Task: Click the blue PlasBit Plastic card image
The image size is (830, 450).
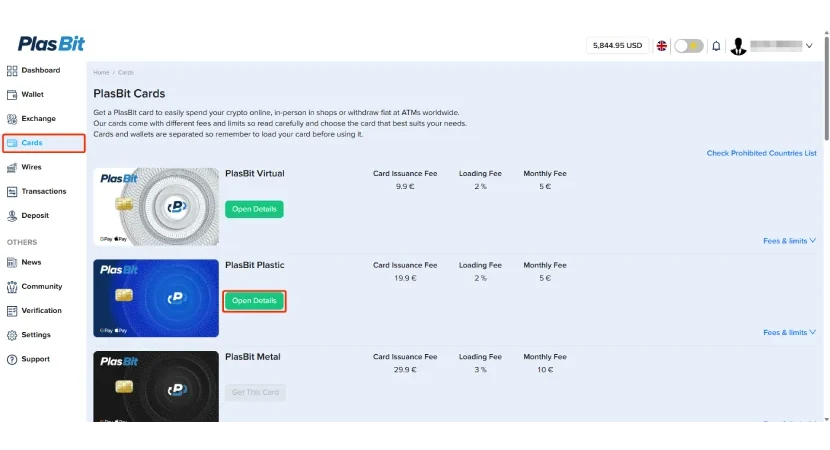Action: pyautogui.click(x=156, y=298)
